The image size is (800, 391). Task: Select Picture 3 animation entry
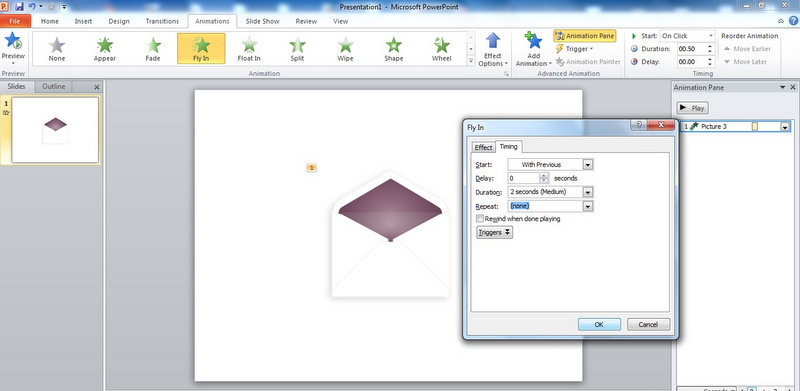pyautogui.click(x=735, y=127)
